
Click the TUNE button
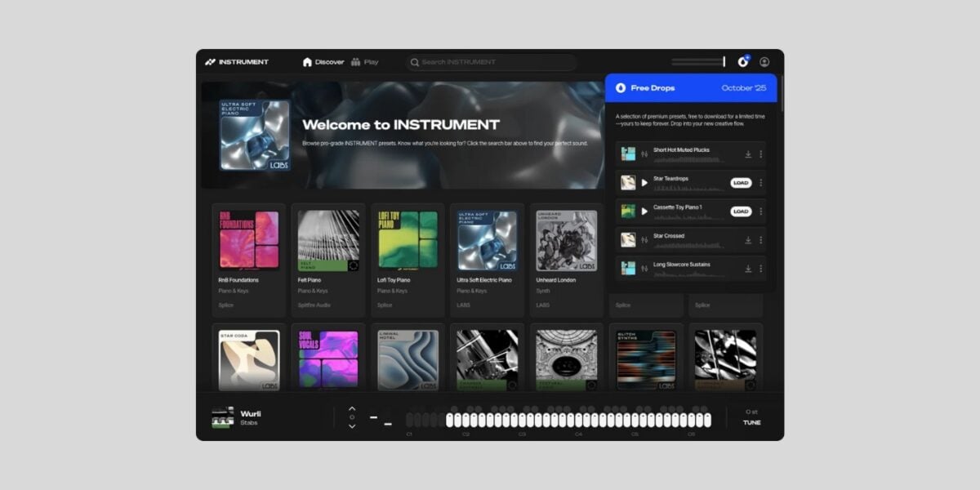pos(751,422)
